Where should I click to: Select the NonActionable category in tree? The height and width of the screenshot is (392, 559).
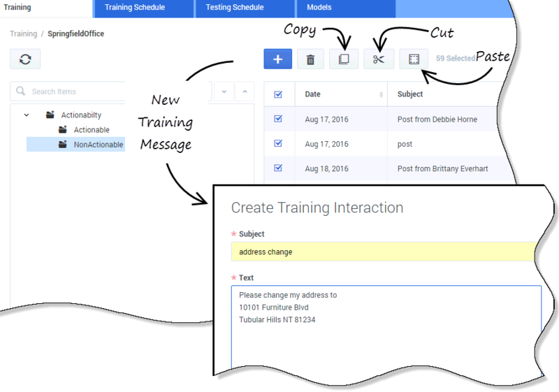[x=98, y=145]
